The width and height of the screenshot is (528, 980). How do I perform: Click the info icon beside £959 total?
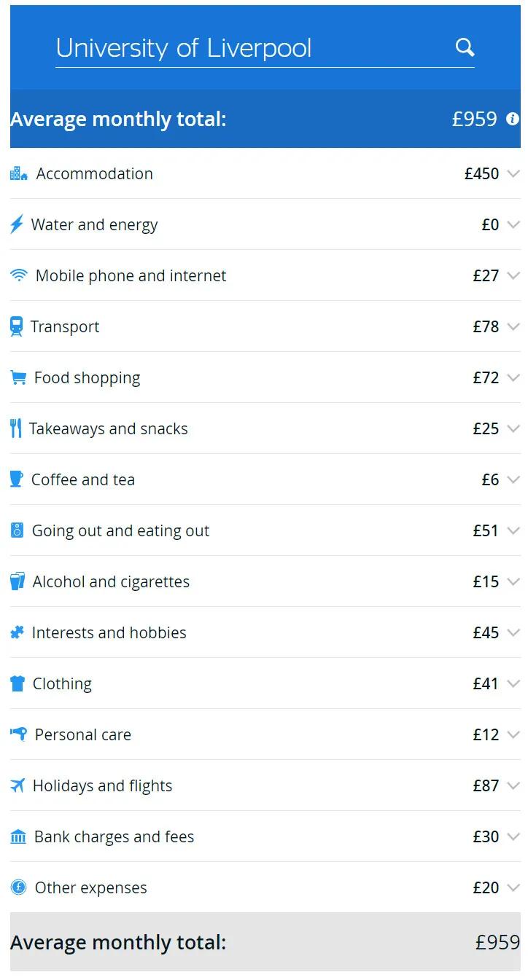point(513,119)
